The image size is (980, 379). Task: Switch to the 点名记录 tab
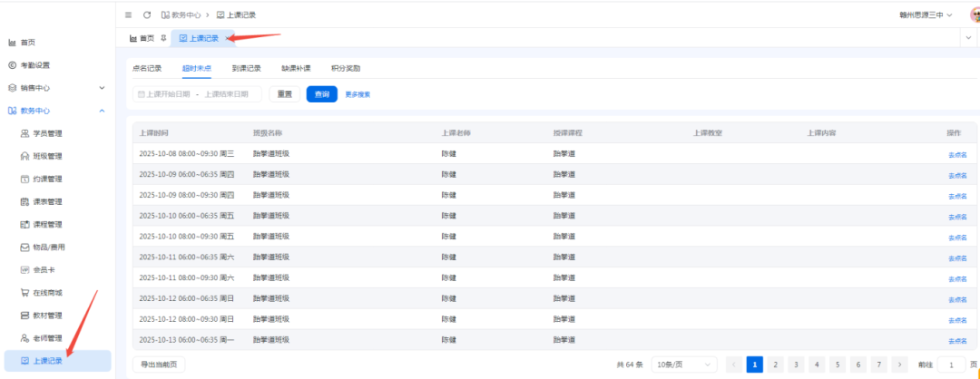pos(147,68)
